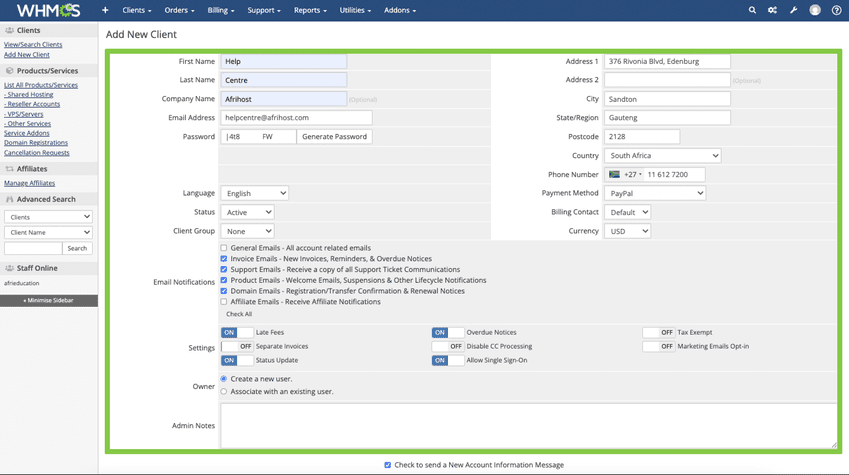Open the View/Search Clients link

[33, 45]
